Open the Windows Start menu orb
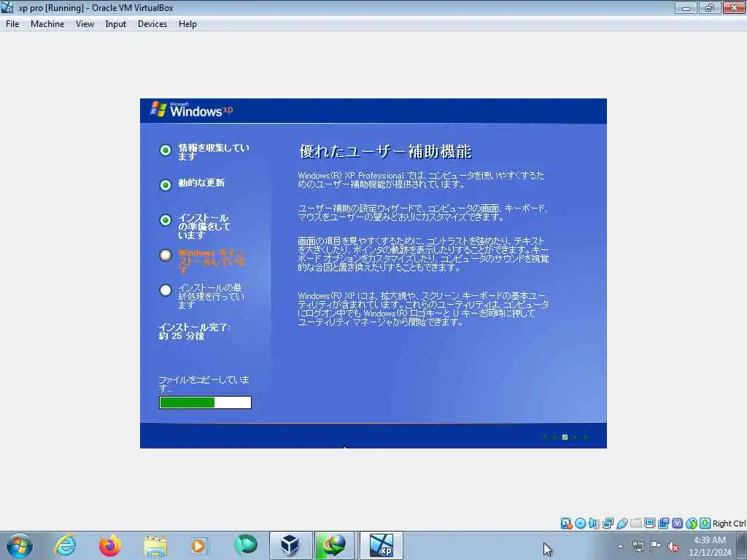The width and height of the screenshot is (747, 560). click(x=20, y=545)
